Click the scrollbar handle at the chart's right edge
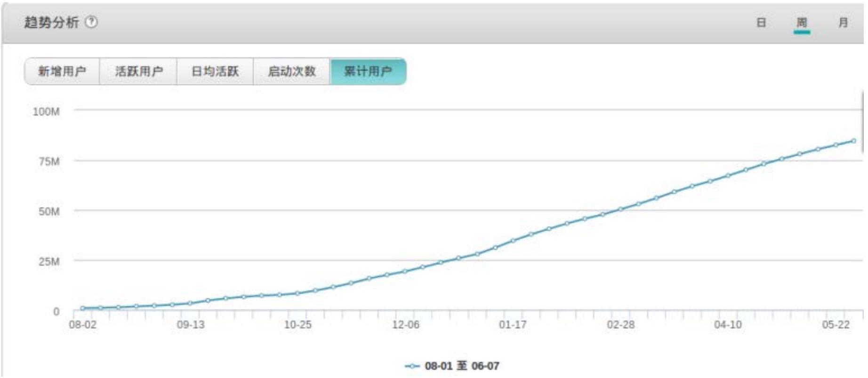 (x=862, y=122)
